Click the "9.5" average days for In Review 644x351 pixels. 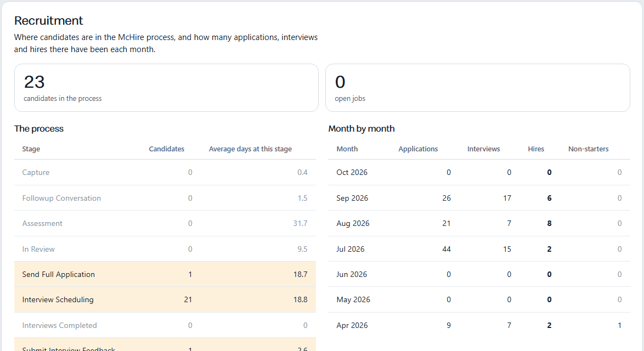(x=302, y=249)
